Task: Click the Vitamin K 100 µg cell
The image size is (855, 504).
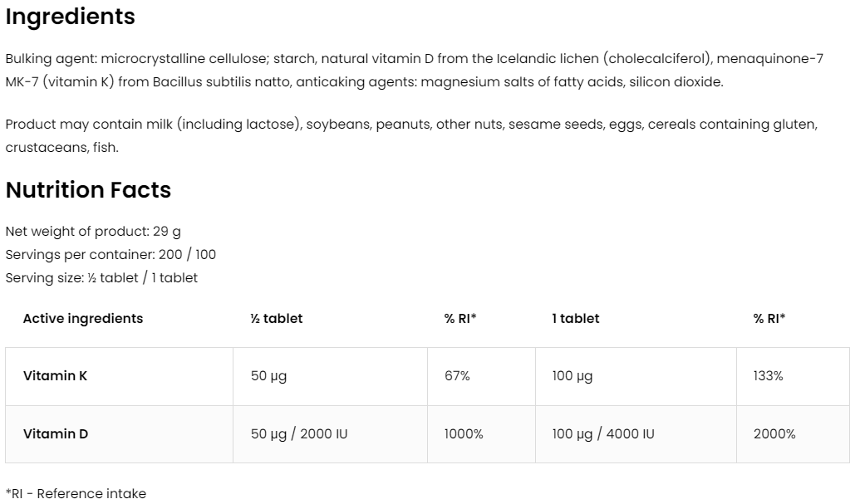Action: pyautogui.click(x=572, y=376)
